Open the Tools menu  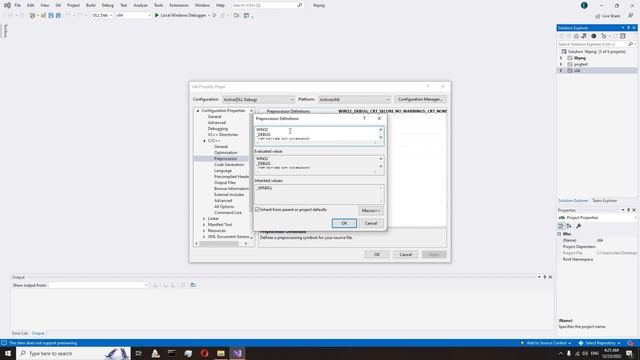(x=158, y=5)
